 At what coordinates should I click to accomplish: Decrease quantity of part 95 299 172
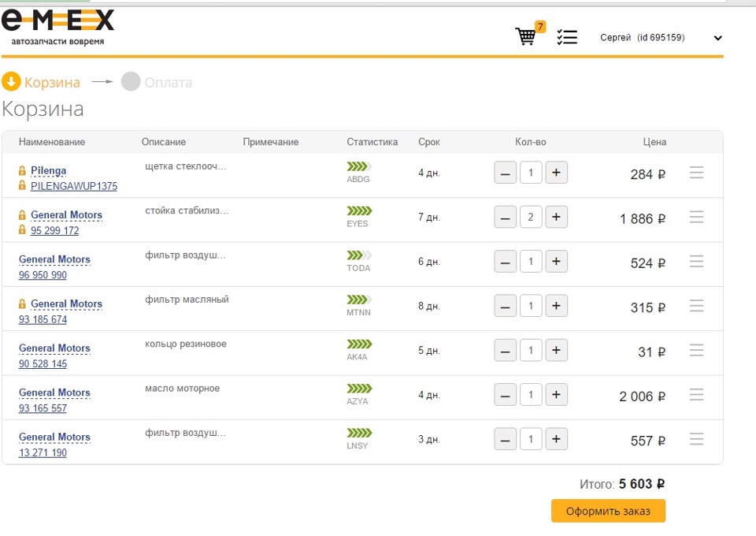click(x=506, y=217)
